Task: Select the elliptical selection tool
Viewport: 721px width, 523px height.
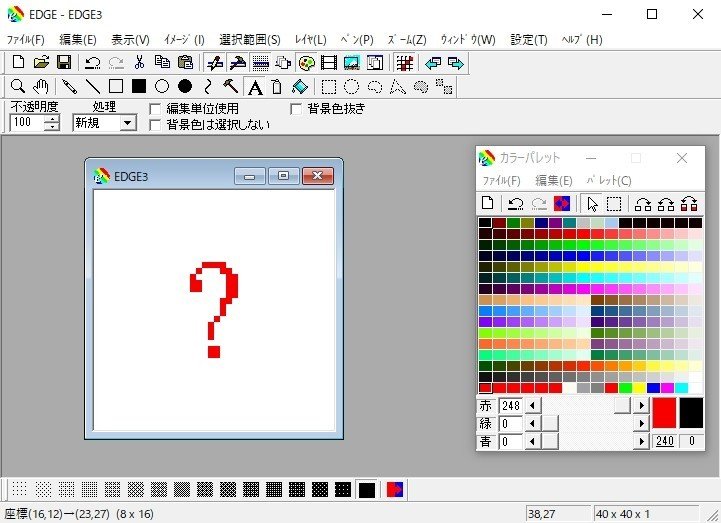Action: click(x=351, y=86)
